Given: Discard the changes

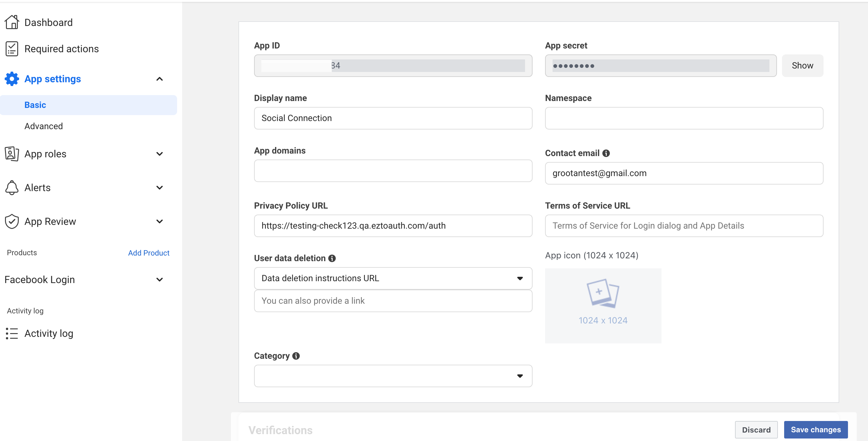Looking at the screenshot, I should tap(756, 430).
